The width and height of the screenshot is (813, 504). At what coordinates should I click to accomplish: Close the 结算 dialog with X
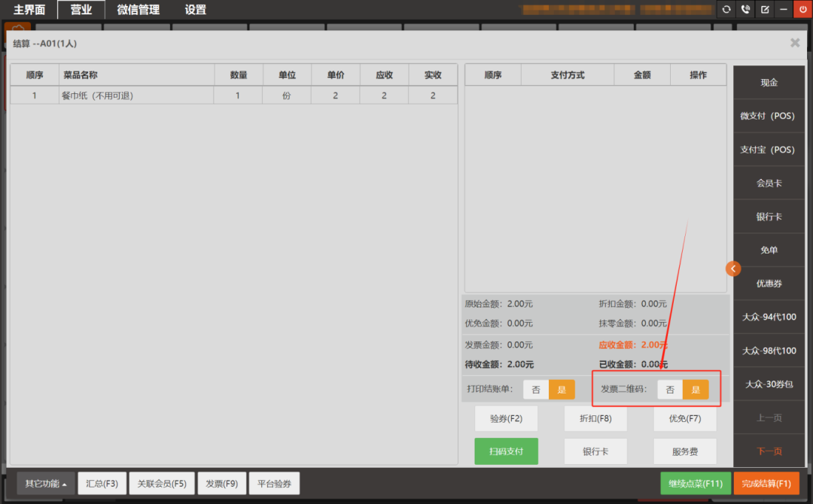pos(795,43)
